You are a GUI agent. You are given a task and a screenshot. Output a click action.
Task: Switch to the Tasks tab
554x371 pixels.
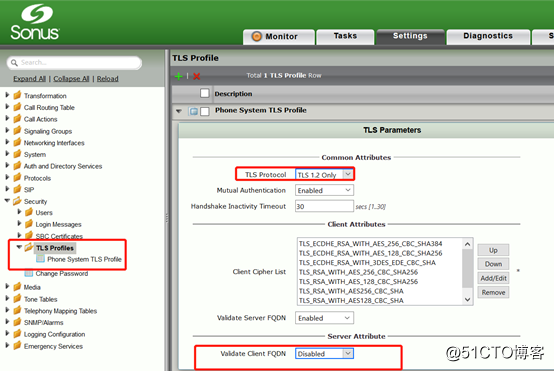(x=345, y=37)
